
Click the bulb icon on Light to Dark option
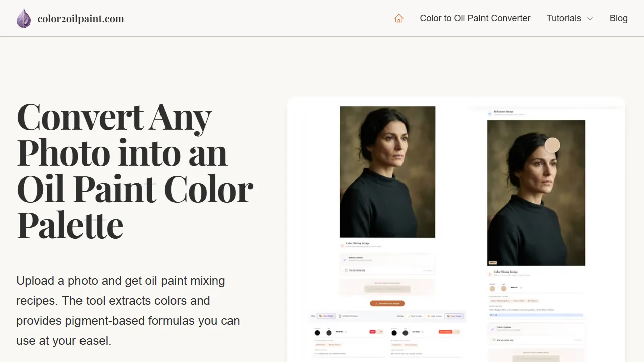429,316
